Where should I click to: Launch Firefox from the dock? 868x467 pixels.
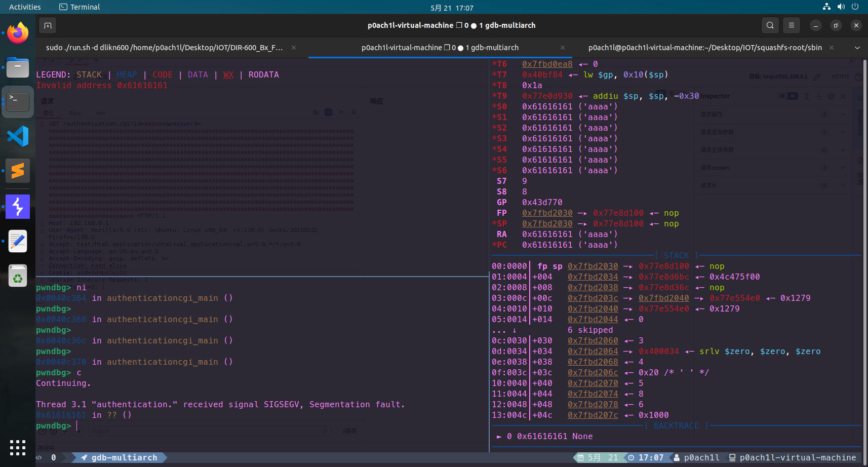(x=18, y=33)
